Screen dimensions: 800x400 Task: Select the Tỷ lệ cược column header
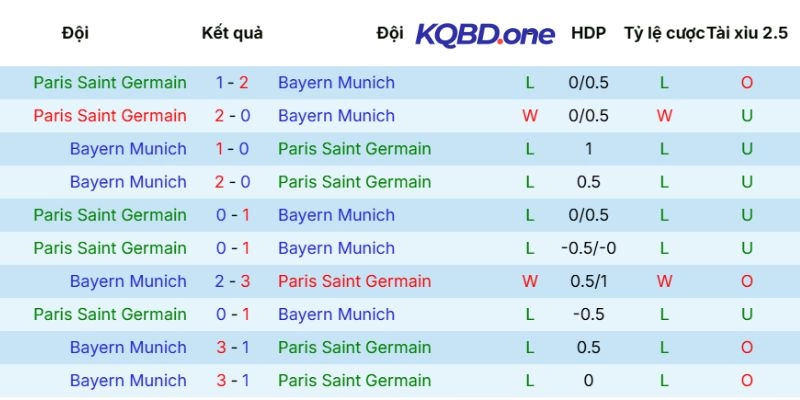point(663,33)
